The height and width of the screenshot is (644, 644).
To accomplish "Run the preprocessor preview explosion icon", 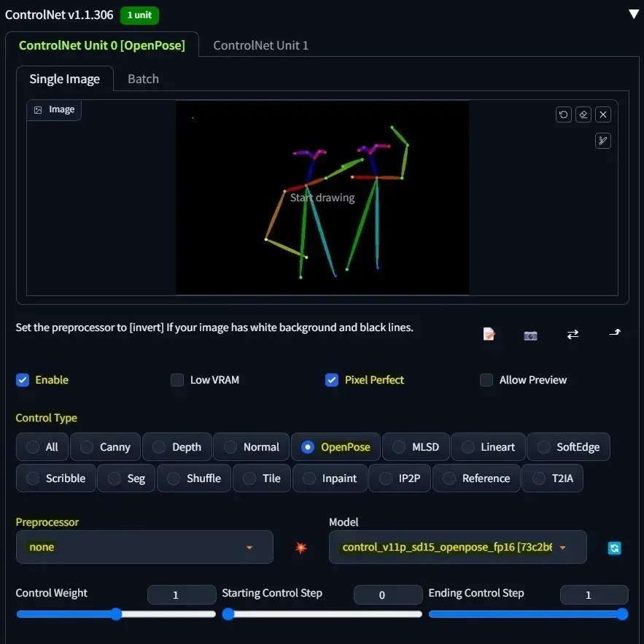I will point(301,548).
